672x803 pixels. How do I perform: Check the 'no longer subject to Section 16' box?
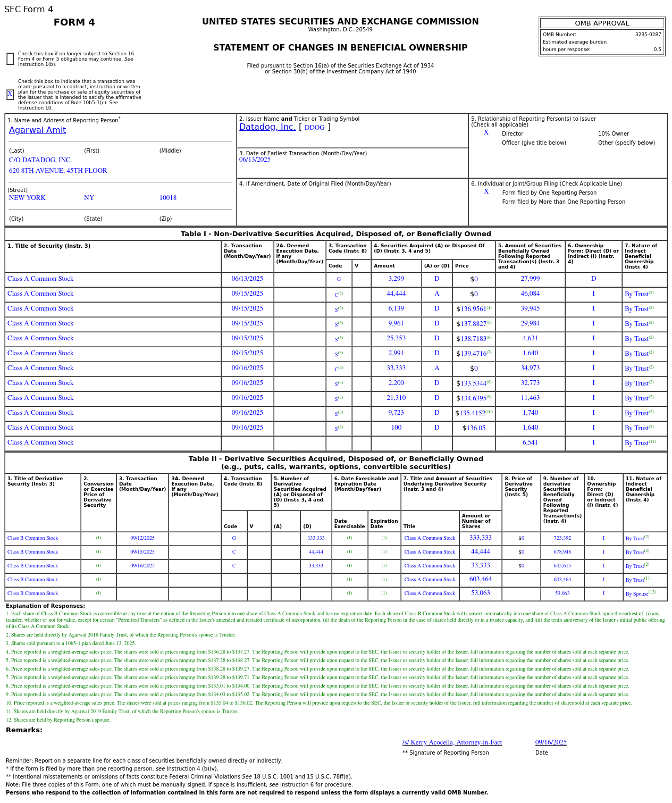[10, 58]
